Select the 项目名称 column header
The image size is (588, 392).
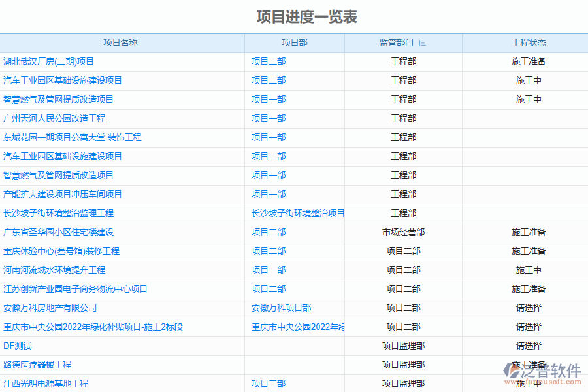tap(121, 43)
